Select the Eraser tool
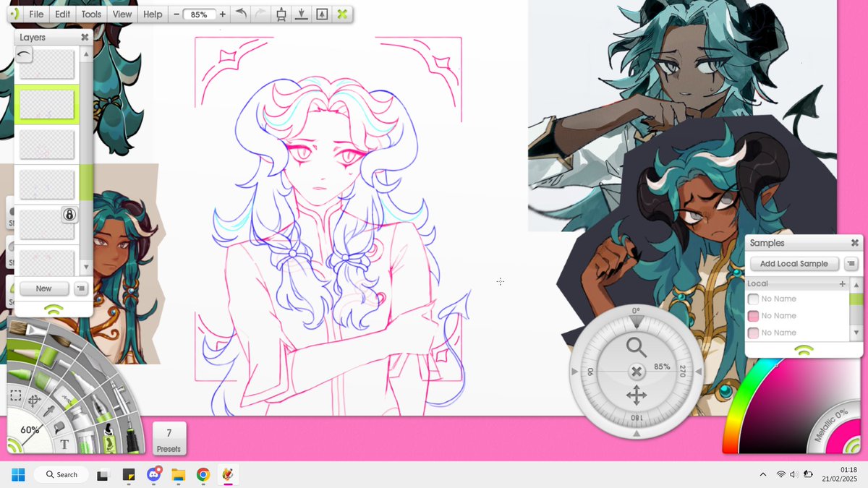 click(67, 399)
